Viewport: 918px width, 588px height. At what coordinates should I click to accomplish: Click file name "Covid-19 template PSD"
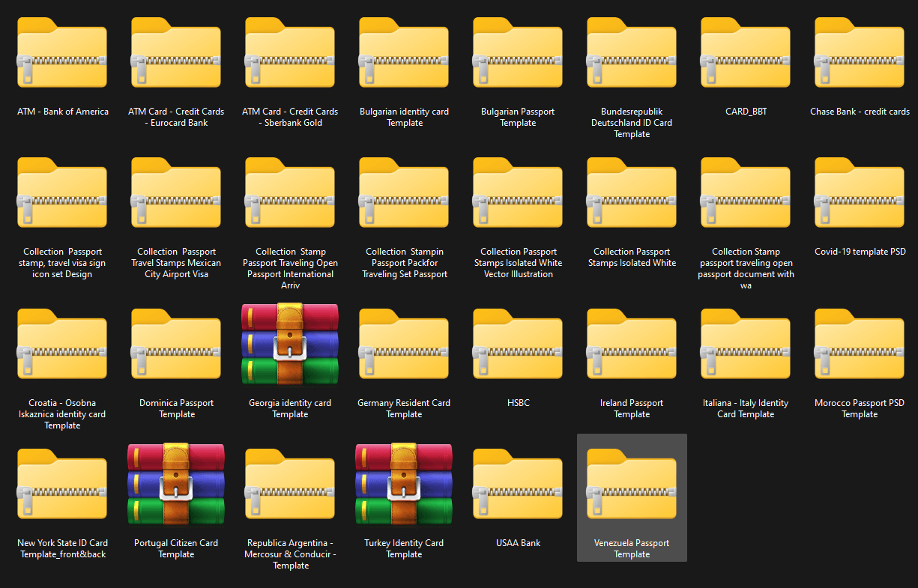(x=860, y=252)
